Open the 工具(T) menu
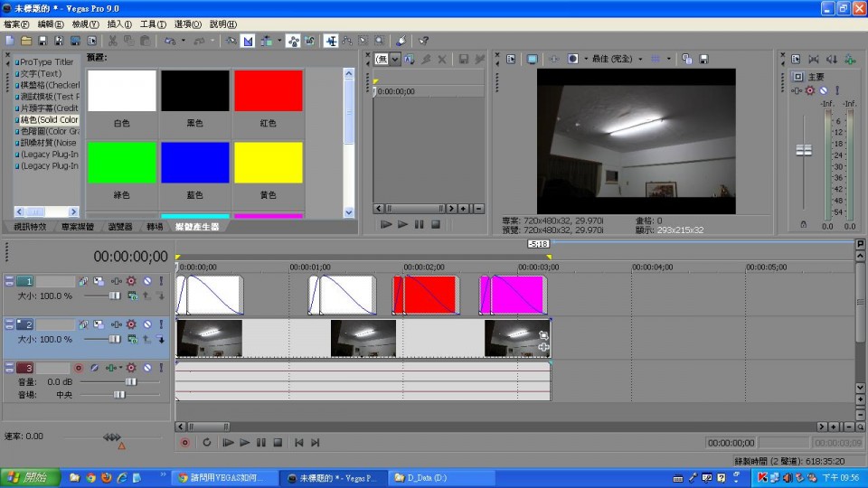The width and height of the screenshot is (868, 488). pyautogui.click(x=153, y=23)
